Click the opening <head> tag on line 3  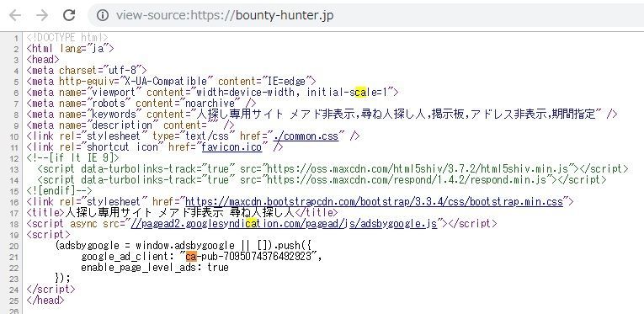pos(43,60)
